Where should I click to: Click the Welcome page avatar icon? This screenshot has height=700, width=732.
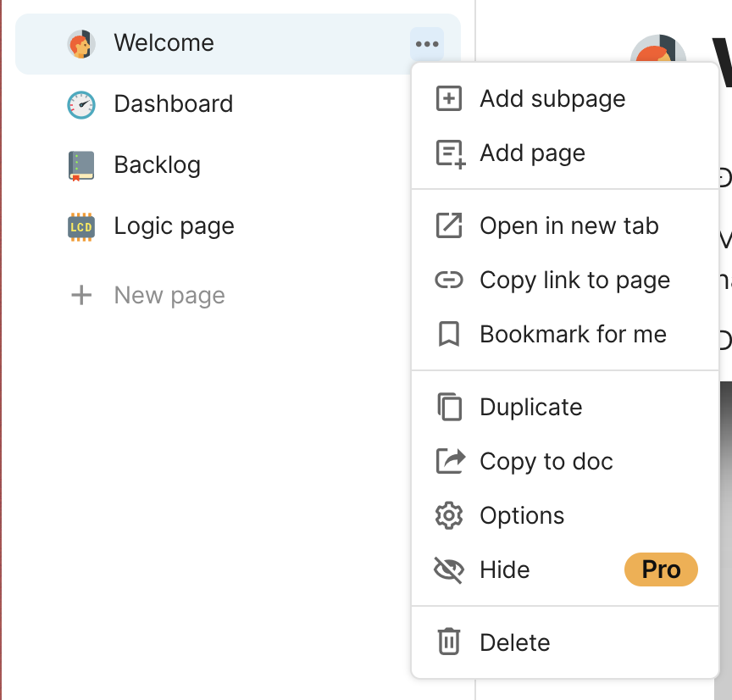(x=81, y=44)
